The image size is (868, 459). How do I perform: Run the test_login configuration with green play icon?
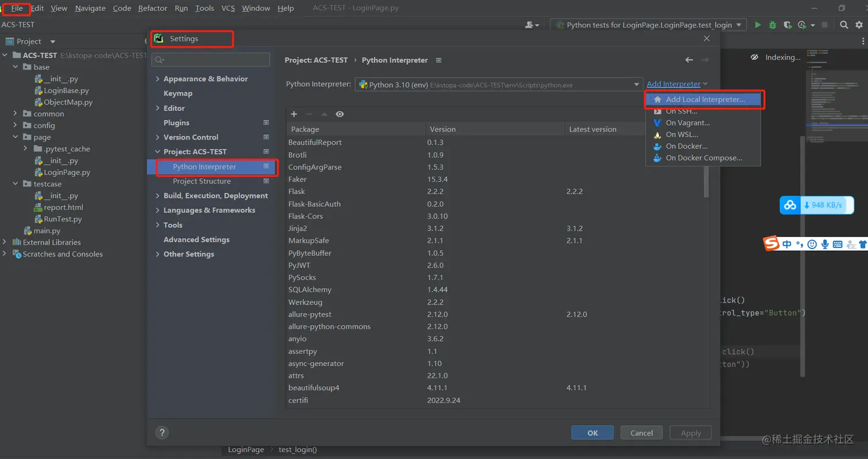[x=758, y=25]
